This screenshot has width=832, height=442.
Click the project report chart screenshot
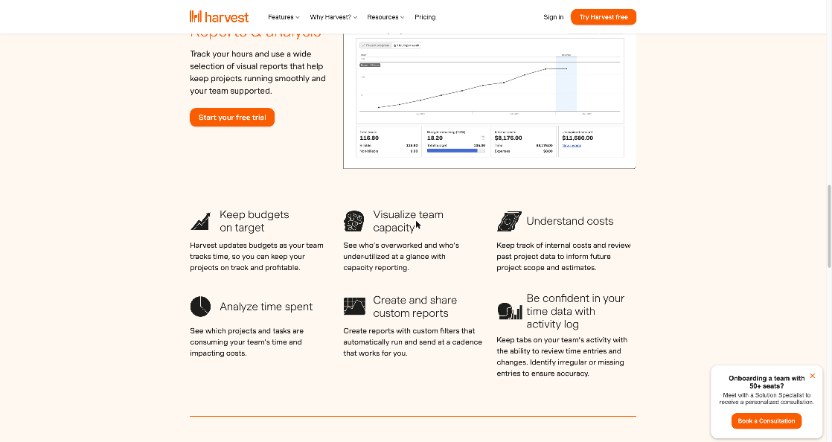[489, 101]
